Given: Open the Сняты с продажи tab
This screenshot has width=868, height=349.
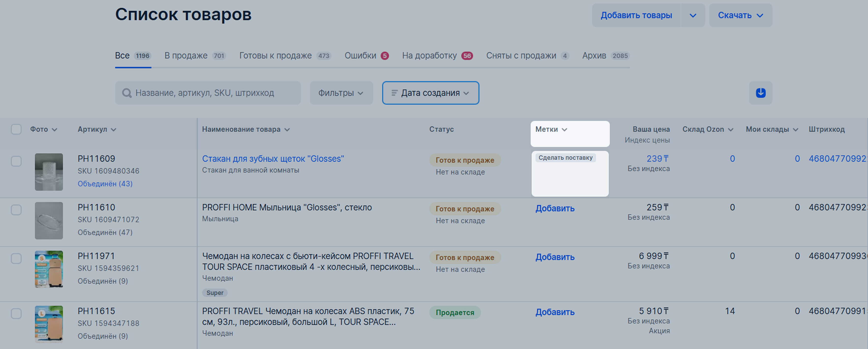Looking at the screenshot, I should pyautogui.click(x=527, y=56).
